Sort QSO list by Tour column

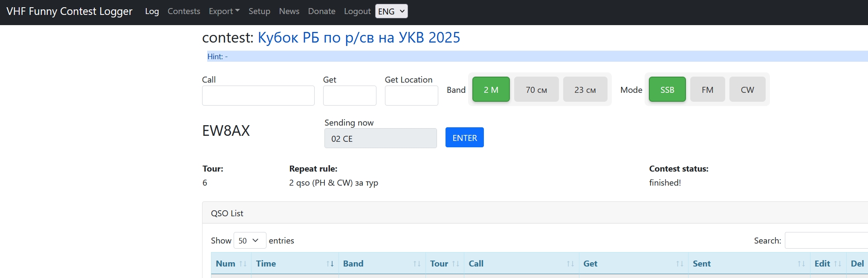pyautogui.click(x=444, y=264)
